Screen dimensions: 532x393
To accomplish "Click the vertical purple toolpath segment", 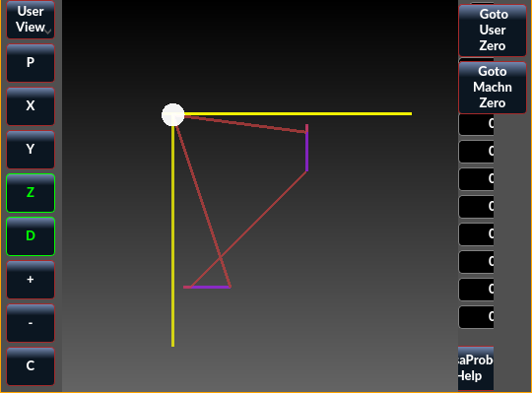I will pyautogui.click(x=306, y=152).
